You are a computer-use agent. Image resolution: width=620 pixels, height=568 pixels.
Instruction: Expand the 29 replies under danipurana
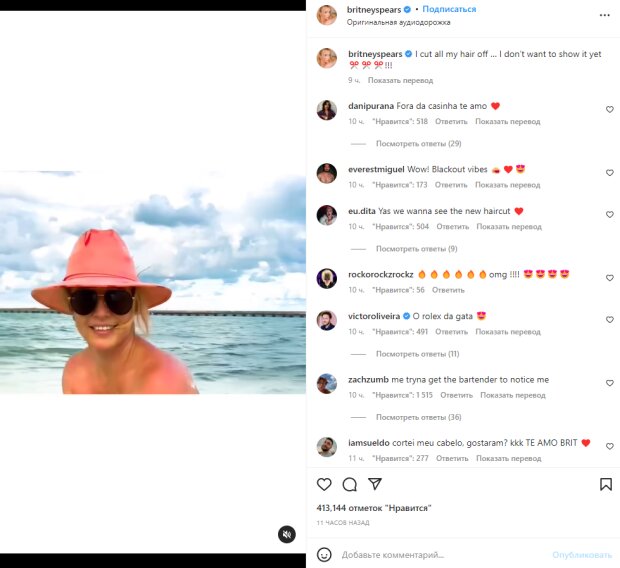pyautogui.click(x=418, y=144)
